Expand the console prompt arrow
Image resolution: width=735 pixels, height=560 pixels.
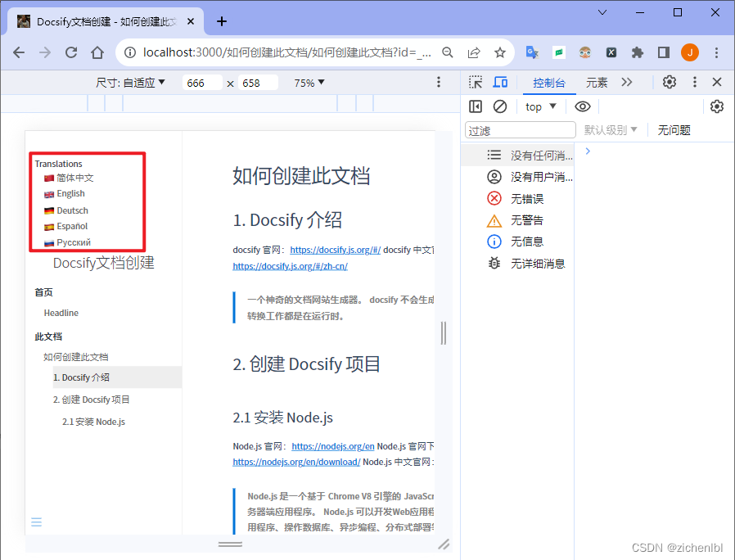click(x=588, y=151)
